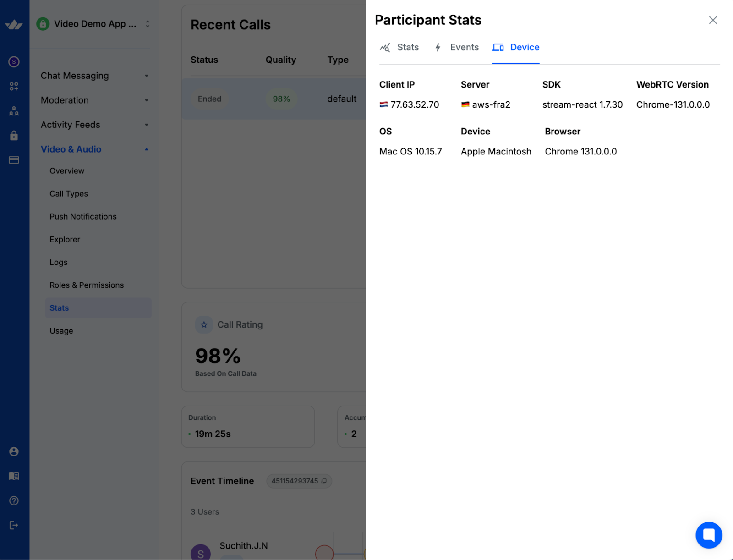Copy the event timeline ID 451154293745
The width and height of the screenshot is (733, 560).
point(325,481)
